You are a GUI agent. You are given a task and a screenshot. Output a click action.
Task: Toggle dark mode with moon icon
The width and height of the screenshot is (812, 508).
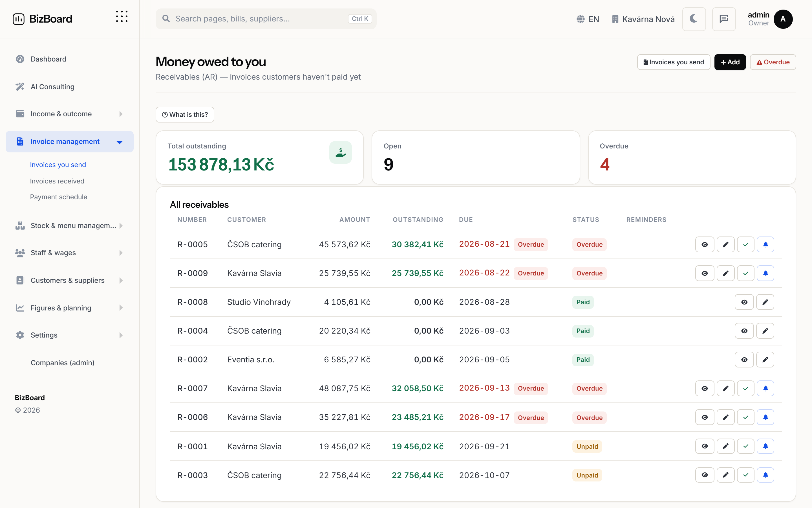pyautogui.click(x=694, y=19)
